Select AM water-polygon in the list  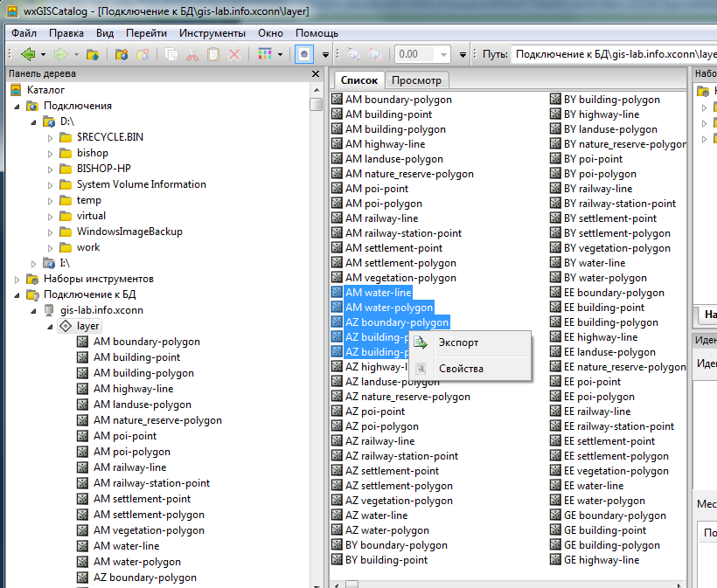389,308
